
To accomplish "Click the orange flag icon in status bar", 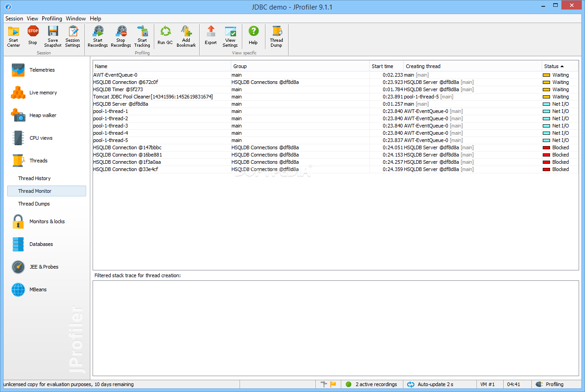I will 333,384.
